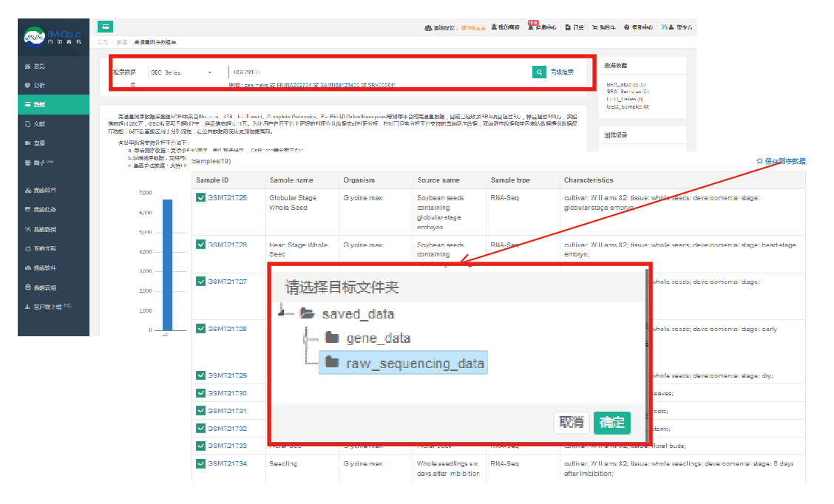The width and height of the screenshot is (834, 504).
Task: Uncheck the GSM721727 sample checkbox
Action: [x=200, y=282]
